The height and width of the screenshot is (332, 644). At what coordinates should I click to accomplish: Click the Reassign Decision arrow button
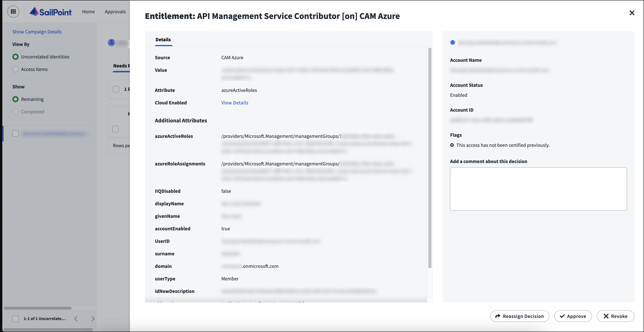[519, 316]
